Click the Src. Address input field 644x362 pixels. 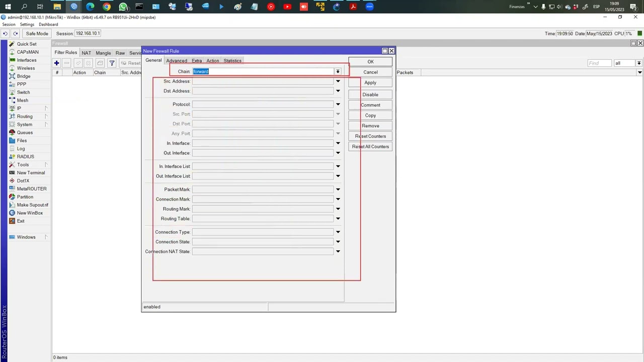coord(263,81)
